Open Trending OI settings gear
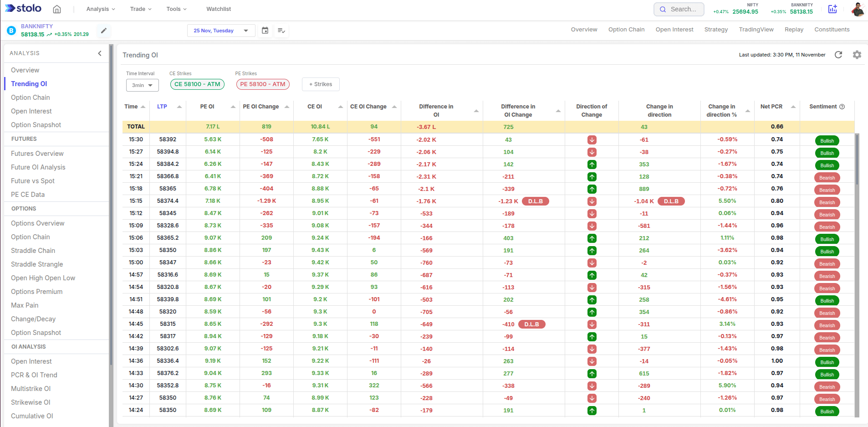Viewport: 868px width, 427px height. [x=857, y=55]
